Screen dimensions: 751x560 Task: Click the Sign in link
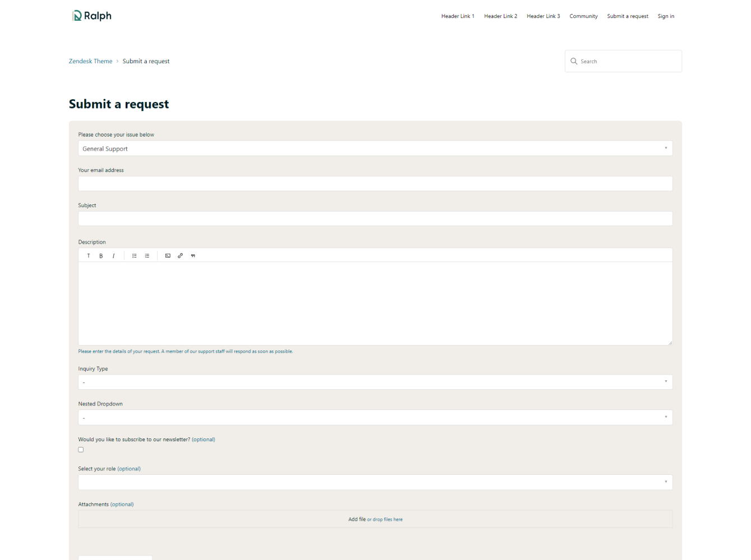[x=666, y=16]
